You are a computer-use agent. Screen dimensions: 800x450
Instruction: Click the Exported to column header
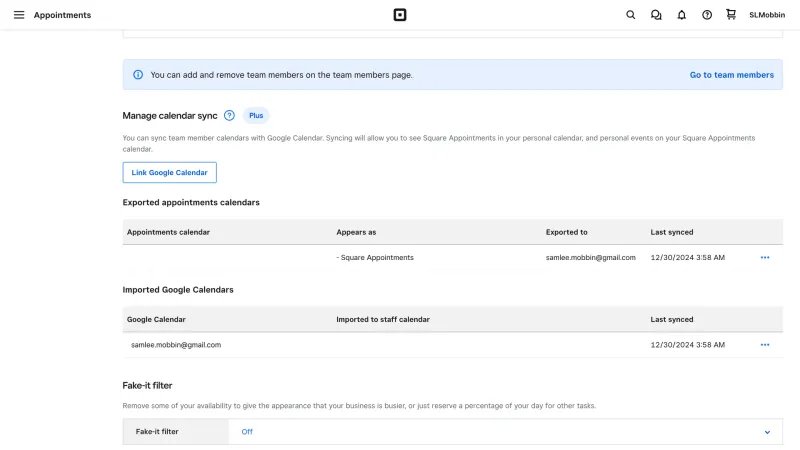click(x=566, y=232)
